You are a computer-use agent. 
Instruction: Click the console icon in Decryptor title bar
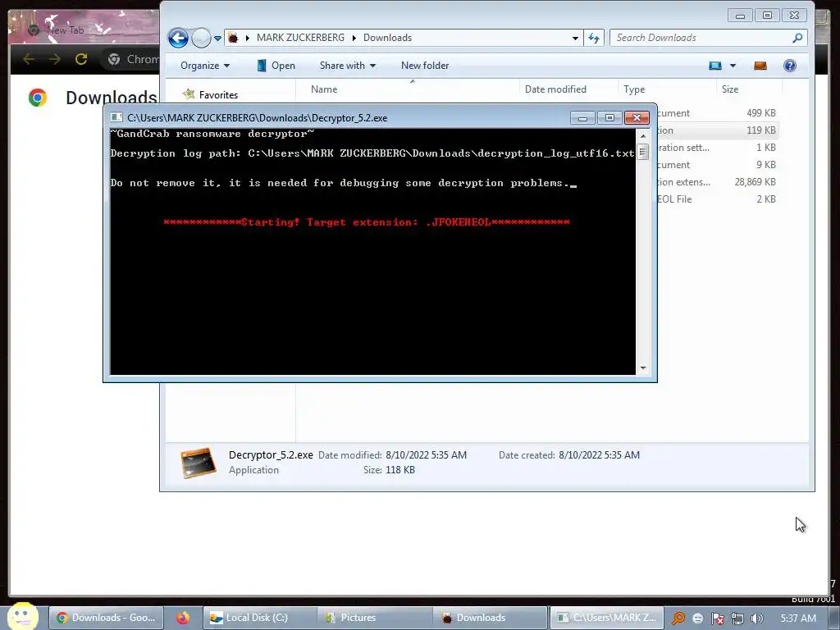pyautogui.click(x=116, y=117)
